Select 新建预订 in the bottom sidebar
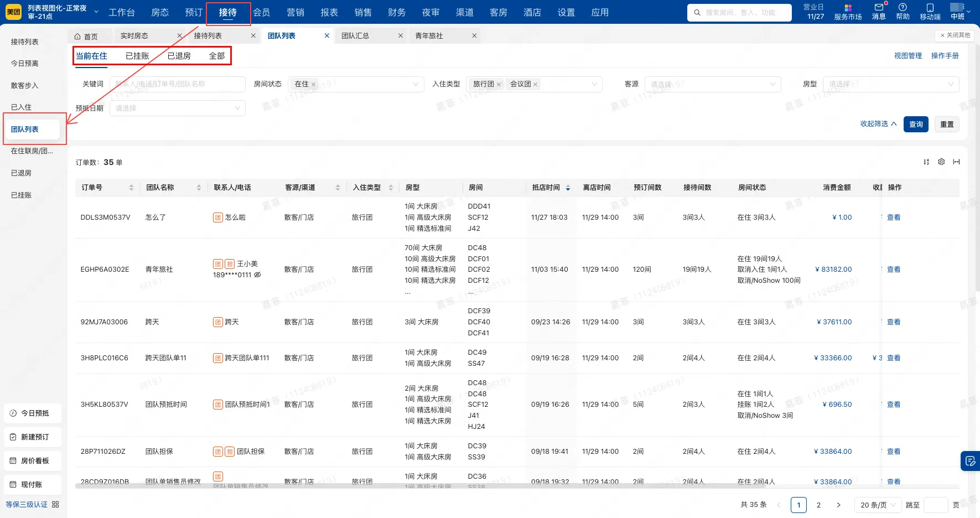This screenshot has width=980, height=518. click(x=32, y=437)
